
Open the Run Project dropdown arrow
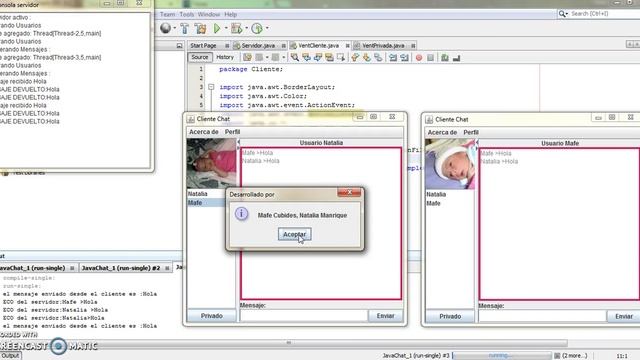point(226,28)
